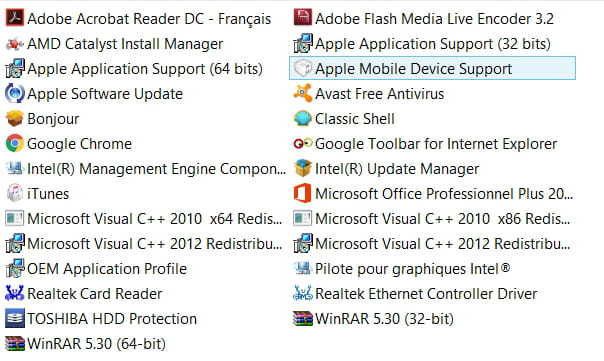
Task: Select Google Toolbar for Internet Explorer
Action: pos(425,144)
